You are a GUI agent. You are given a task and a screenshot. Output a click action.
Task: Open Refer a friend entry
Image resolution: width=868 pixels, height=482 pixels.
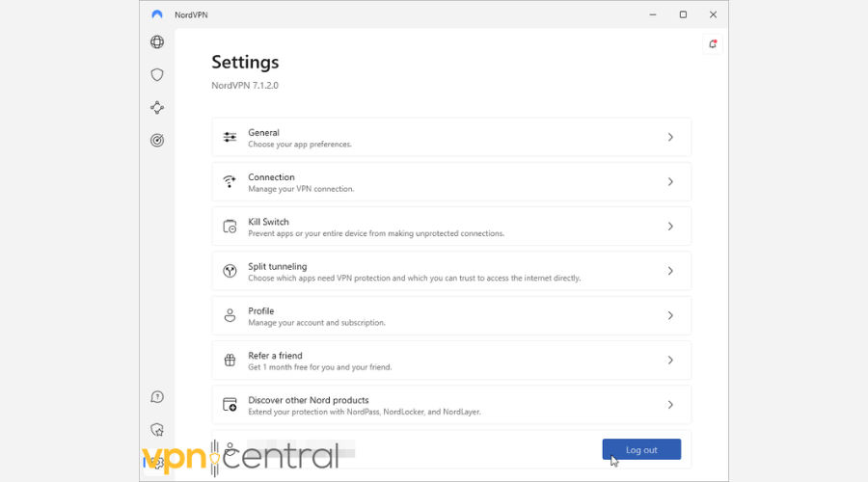[x=451, y=361]
